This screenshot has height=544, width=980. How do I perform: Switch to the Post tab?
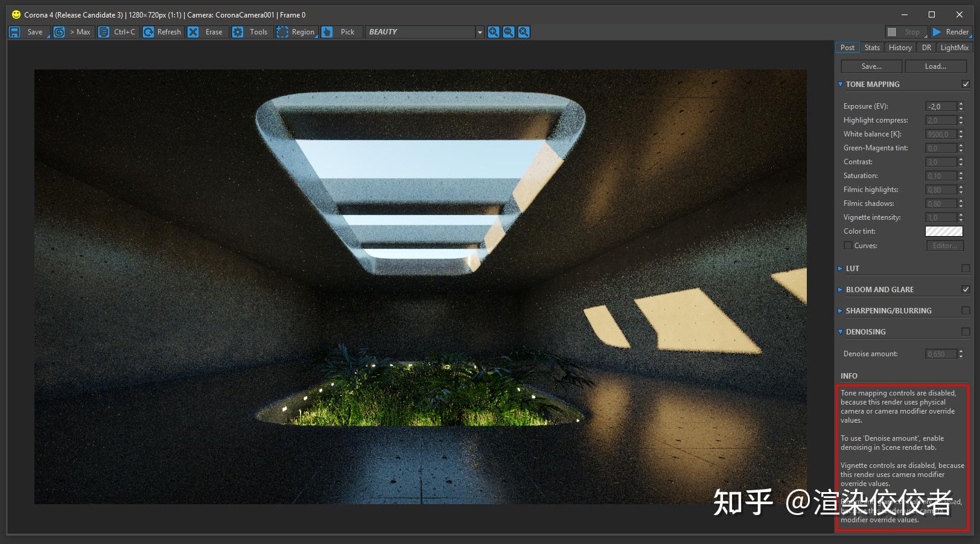(x=847, y=48)
